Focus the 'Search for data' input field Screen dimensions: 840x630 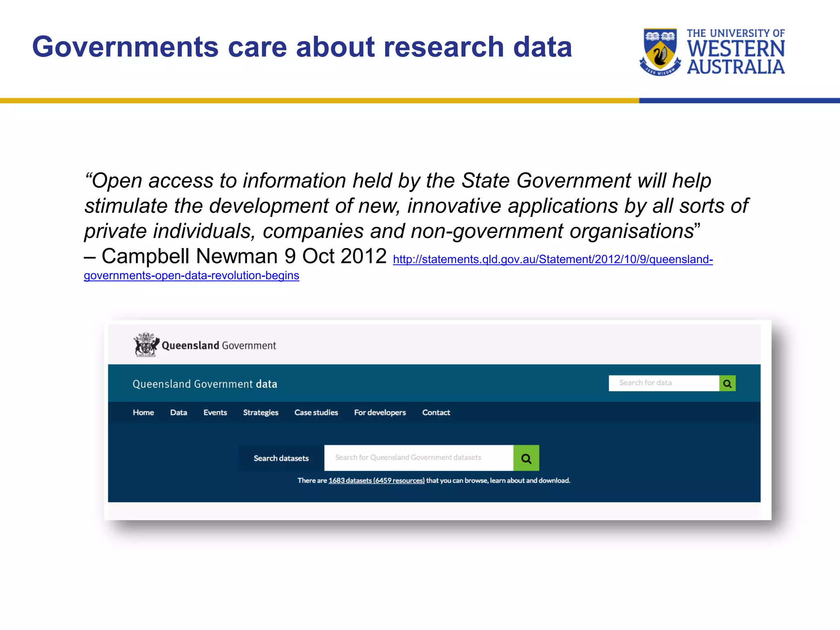click(664, 383)
